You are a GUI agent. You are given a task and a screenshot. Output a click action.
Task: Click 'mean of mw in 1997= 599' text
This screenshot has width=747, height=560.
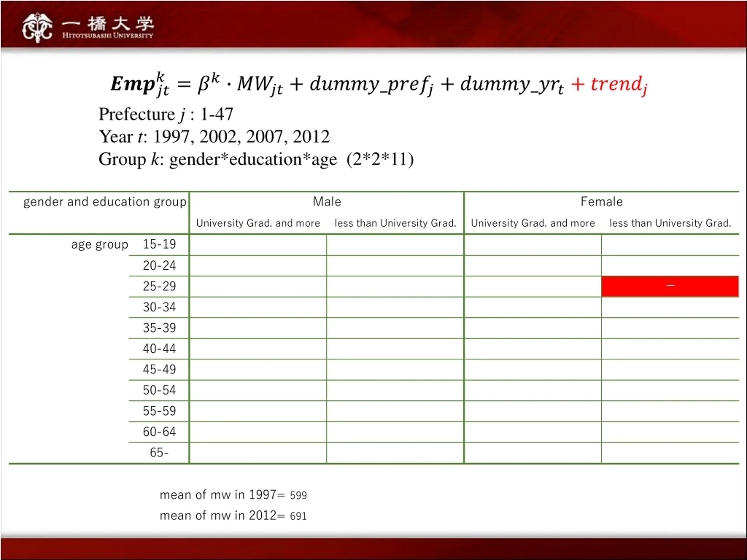click(233, 495)
